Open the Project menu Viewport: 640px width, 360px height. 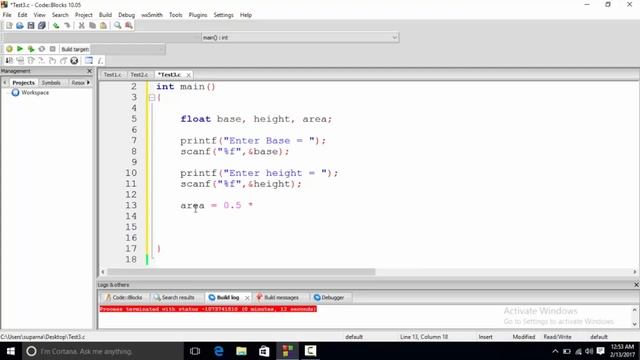(84, 15)
